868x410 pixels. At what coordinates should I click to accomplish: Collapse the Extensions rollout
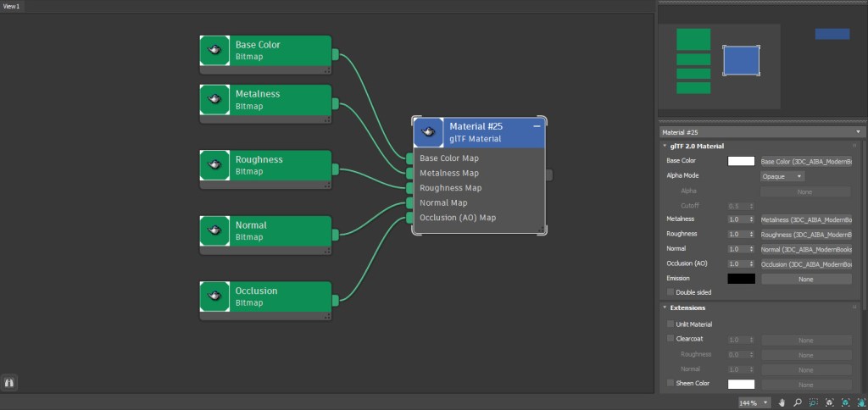tap(665, 307)
